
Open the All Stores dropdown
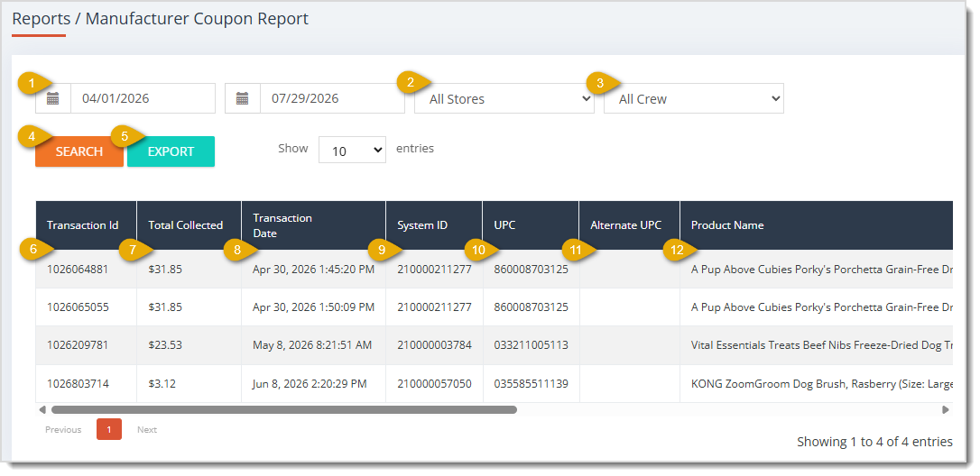(x=504, y=98)
